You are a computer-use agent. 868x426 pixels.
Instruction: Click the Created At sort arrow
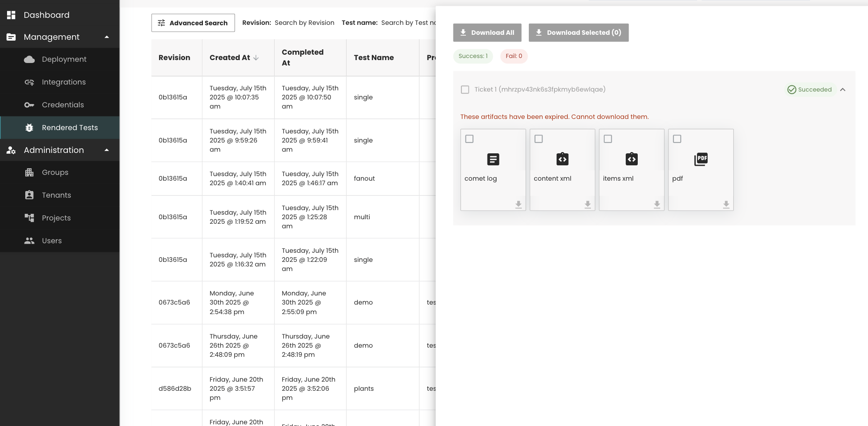(256, 58)
